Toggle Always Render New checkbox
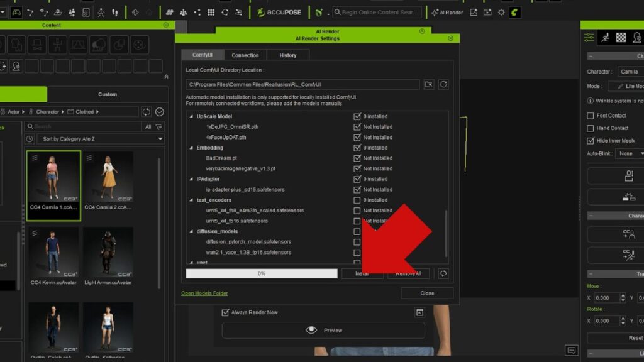Image resolution: width=644 pixels, height=362 pixels. point(225,313)
